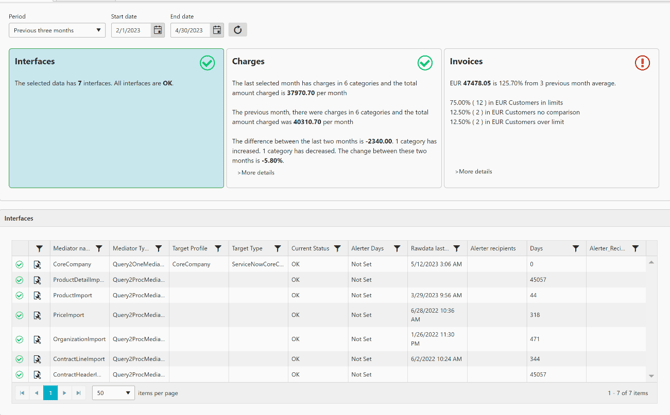Click the refresh button beside the dates

pyautogui.click(x=237, y=31)
